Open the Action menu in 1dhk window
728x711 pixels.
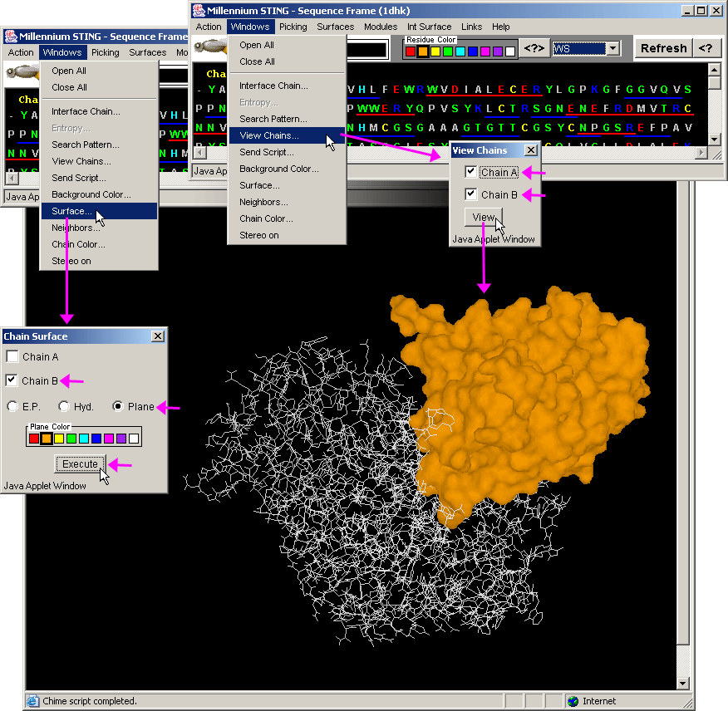209,27
